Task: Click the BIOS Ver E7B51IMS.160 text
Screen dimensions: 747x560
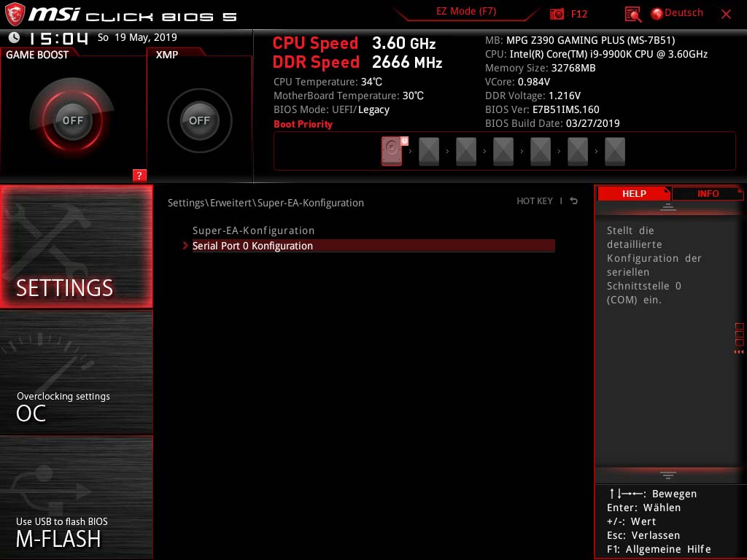Action: 542,109
